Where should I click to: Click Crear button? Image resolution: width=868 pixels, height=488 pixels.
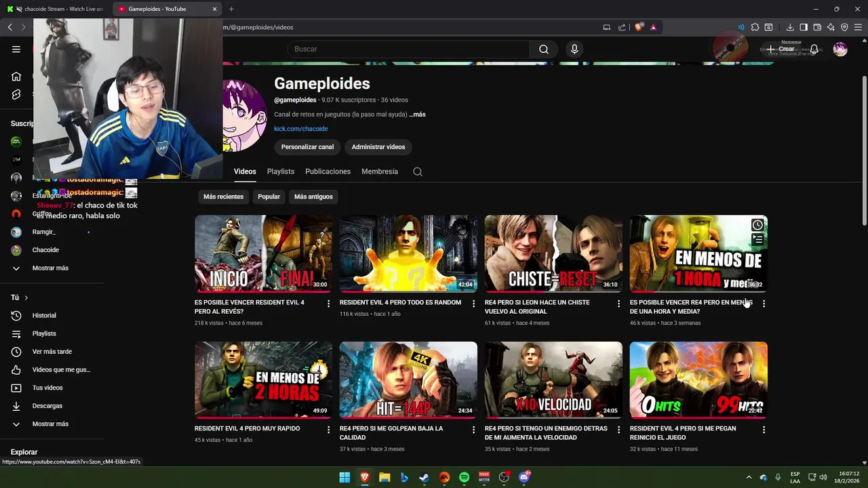point(781,49)
